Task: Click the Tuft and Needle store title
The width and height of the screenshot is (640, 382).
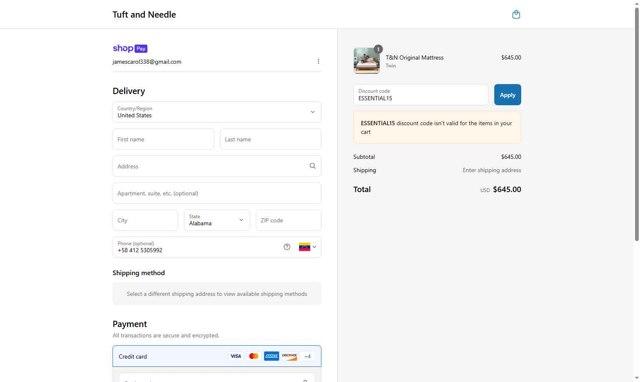Action: pos(144,15)
